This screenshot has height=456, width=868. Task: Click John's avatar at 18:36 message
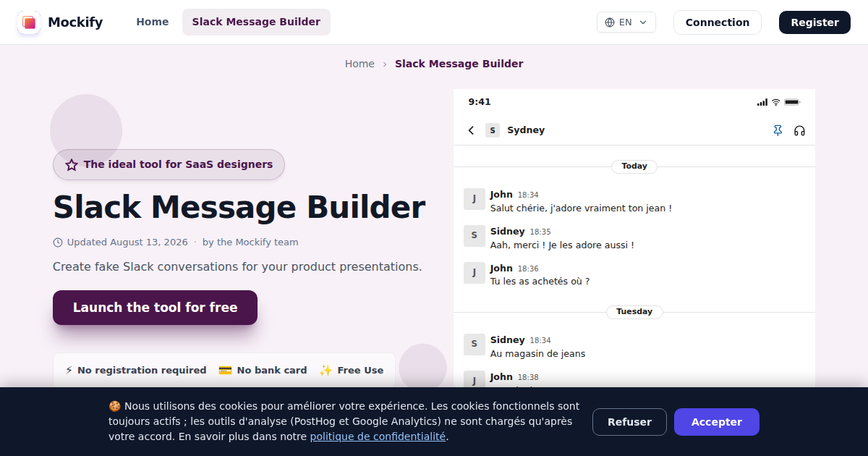[x=474, y=272]
